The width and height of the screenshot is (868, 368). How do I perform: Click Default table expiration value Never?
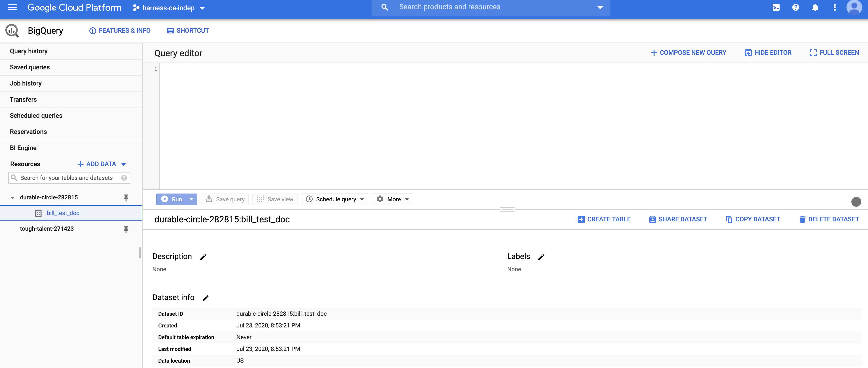(x=244, y=337)
